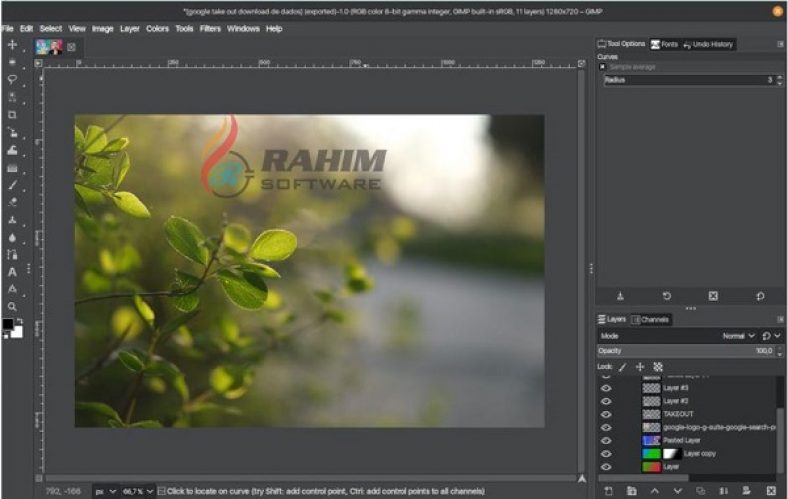
Task: Pick the Paintbrush tool
Action: point(12,185)
